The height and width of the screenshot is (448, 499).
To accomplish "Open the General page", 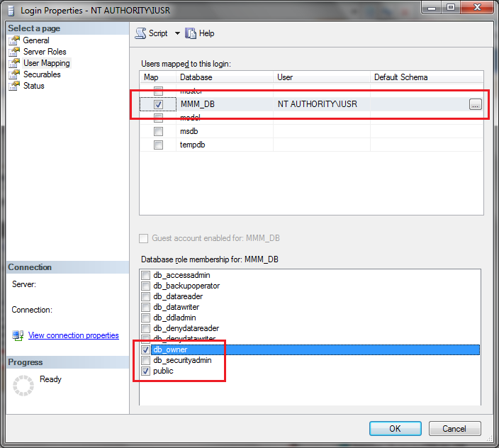I will 36,40.
